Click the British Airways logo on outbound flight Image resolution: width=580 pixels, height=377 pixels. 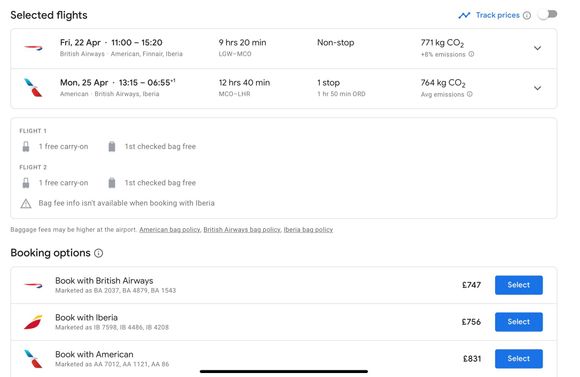point(33,48)
